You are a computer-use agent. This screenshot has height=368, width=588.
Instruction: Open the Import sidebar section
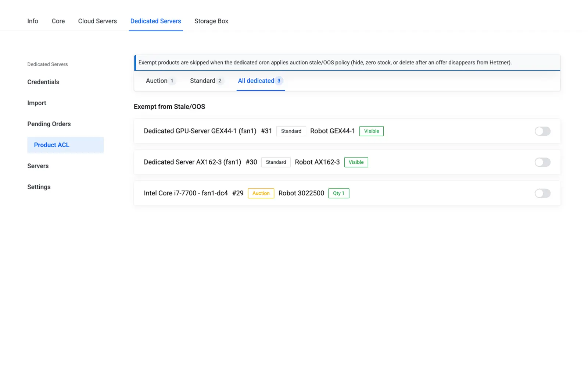37,103
